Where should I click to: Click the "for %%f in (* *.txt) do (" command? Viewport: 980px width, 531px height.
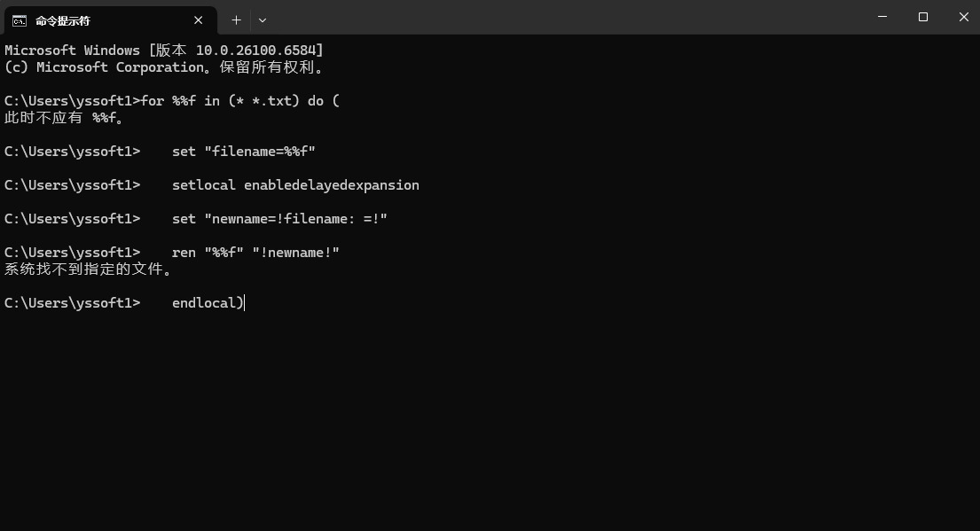click(x=240, y=101)
